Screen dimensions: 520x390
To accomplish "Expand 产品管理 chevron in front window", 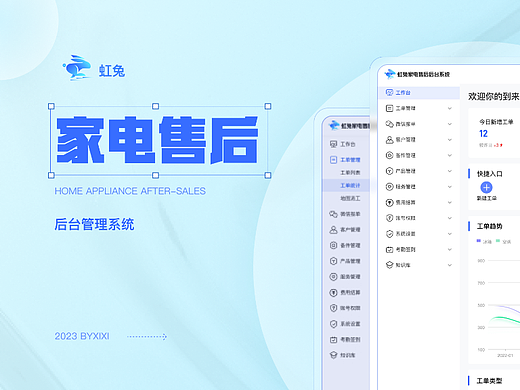I will click(450, 171).
